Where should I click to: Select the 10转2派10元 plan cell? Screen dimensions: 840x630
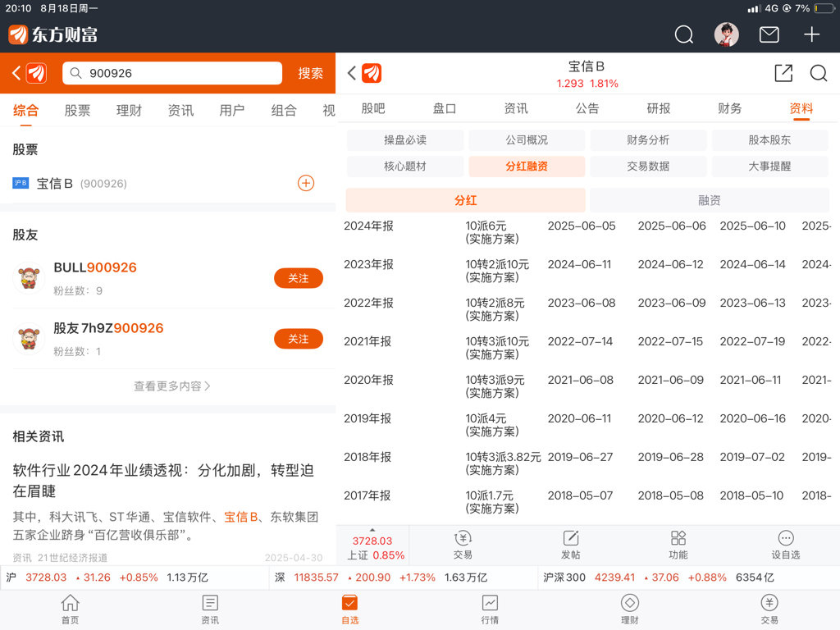(497, 271)
